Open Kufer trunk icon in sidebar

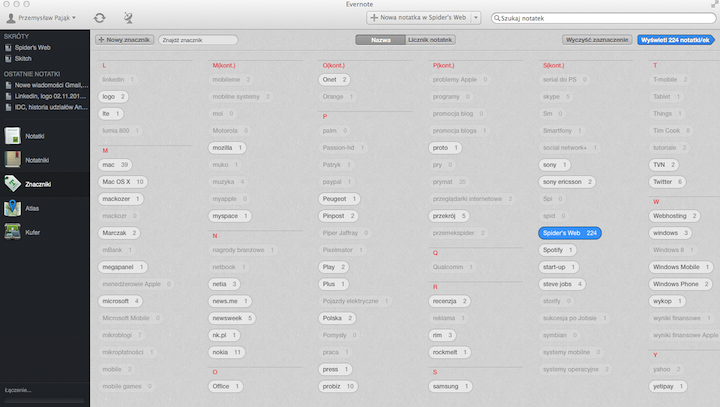pos(12,232)
